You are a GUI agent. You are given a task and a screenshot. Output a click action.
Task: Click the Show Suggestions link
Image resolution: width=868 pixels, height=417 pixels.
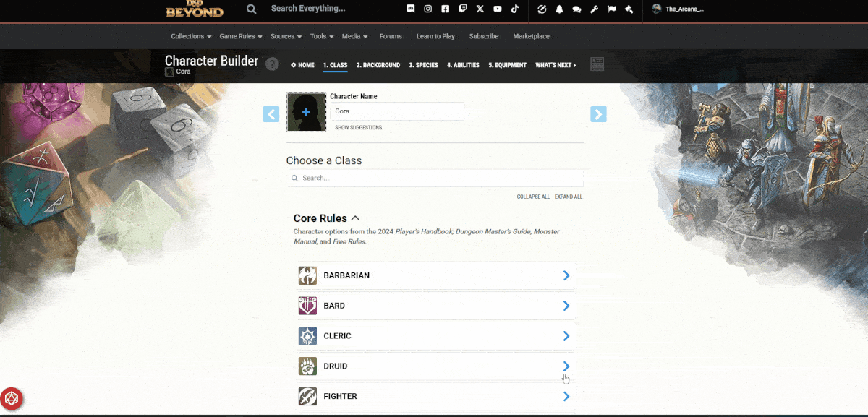pyautogui.click(x=358, y=128)
